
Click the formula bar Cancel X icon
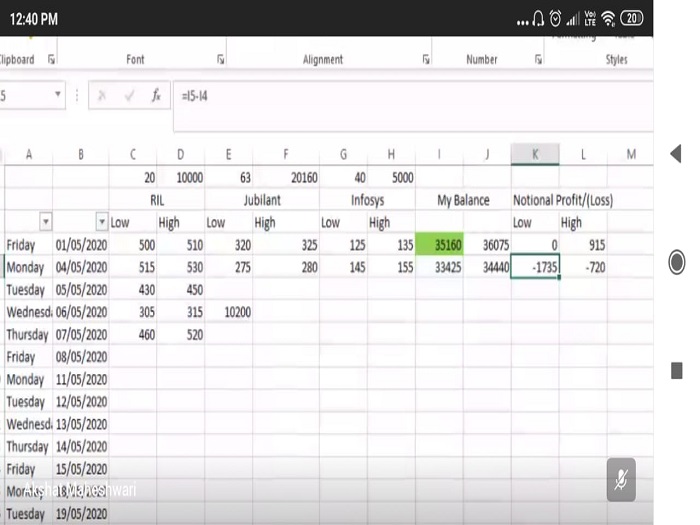coord(102,95)
